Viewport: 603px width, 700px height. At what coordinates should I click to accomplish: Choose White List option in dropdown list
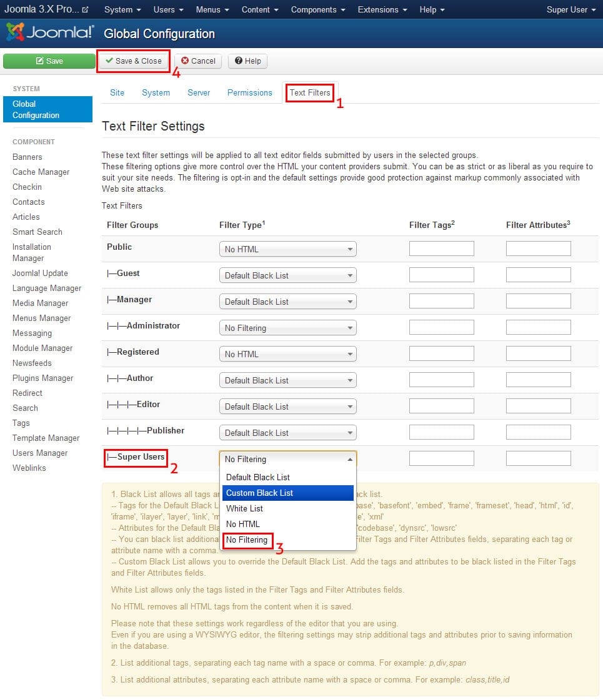point(245,508)
